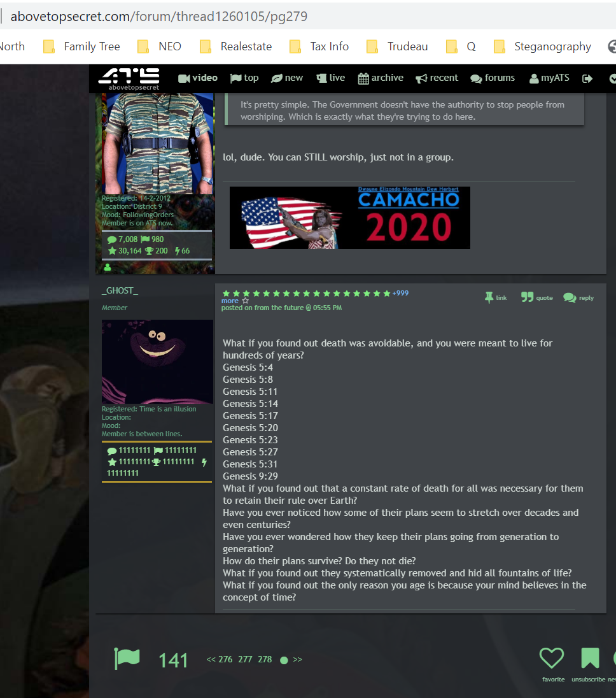Go to thread page 276
This screenshot has height=698, width=616.
pyautogui.click(x=225, y=659)
